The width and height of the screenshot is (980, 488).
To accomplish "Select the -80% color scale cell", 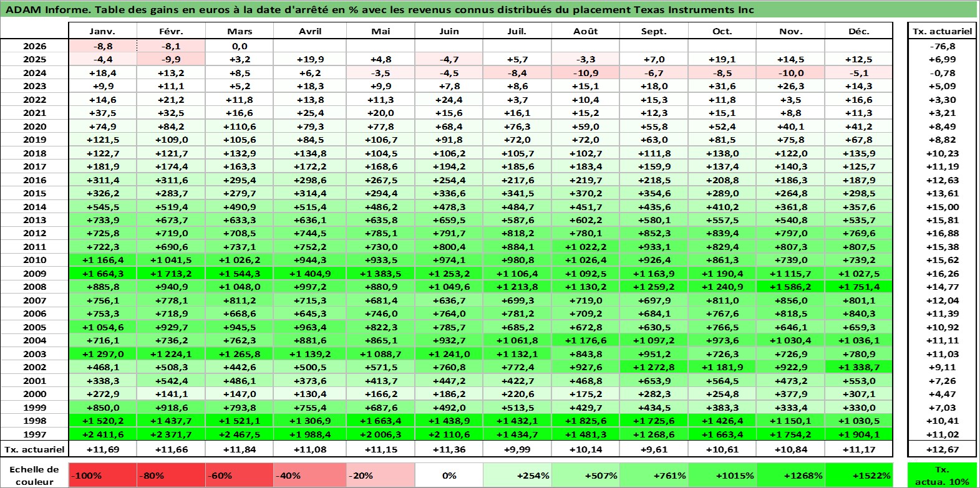I will [171, 475].
